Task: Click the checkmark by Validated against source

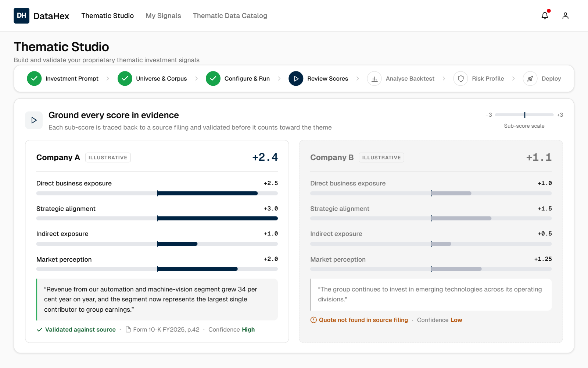Action: [x=39, y=329]
